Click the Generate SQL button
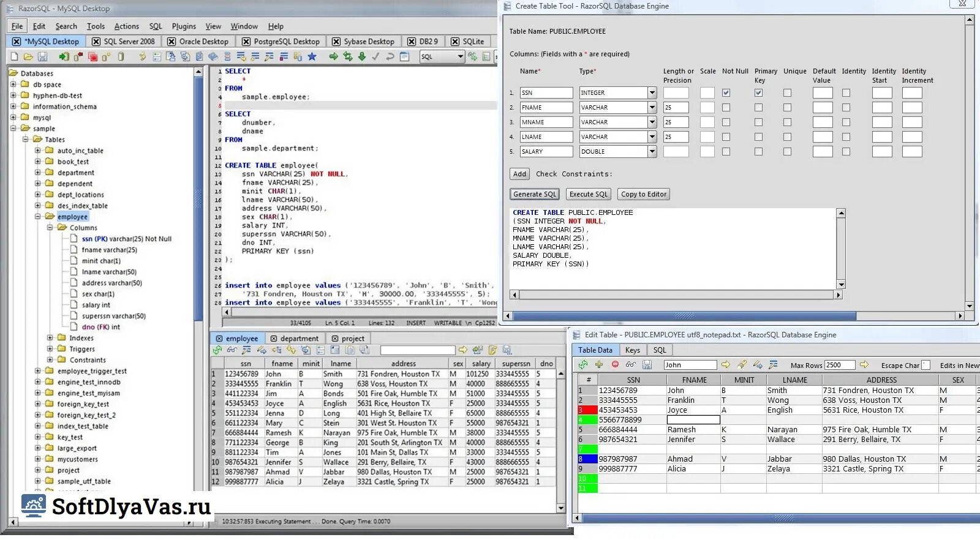 (x=535, y=195)
